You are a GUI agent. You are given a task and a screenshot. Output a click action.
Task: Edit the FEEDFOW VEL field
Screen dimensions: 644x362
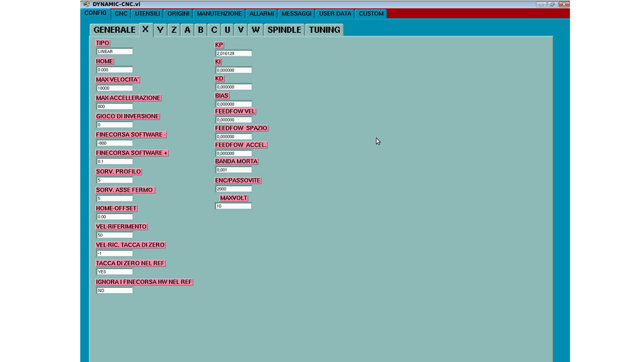point(233,120)
